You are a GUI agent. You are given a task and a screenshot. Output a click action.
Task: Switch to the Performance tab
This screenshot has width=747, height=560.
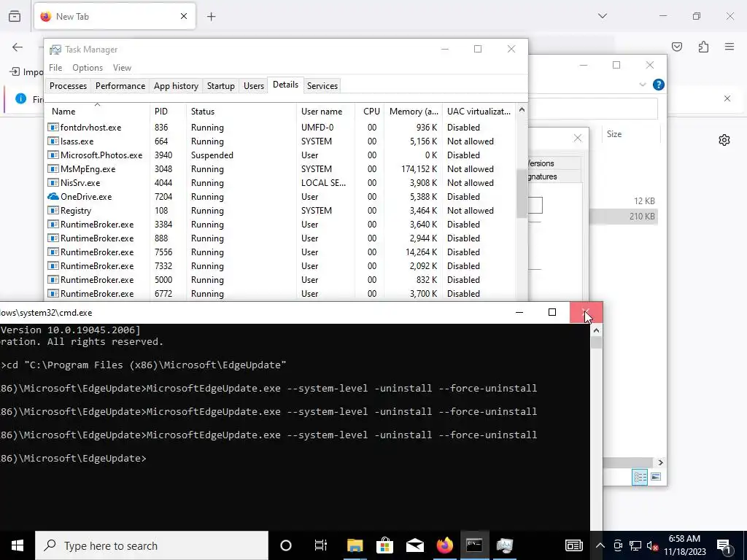tap(120, 86)
